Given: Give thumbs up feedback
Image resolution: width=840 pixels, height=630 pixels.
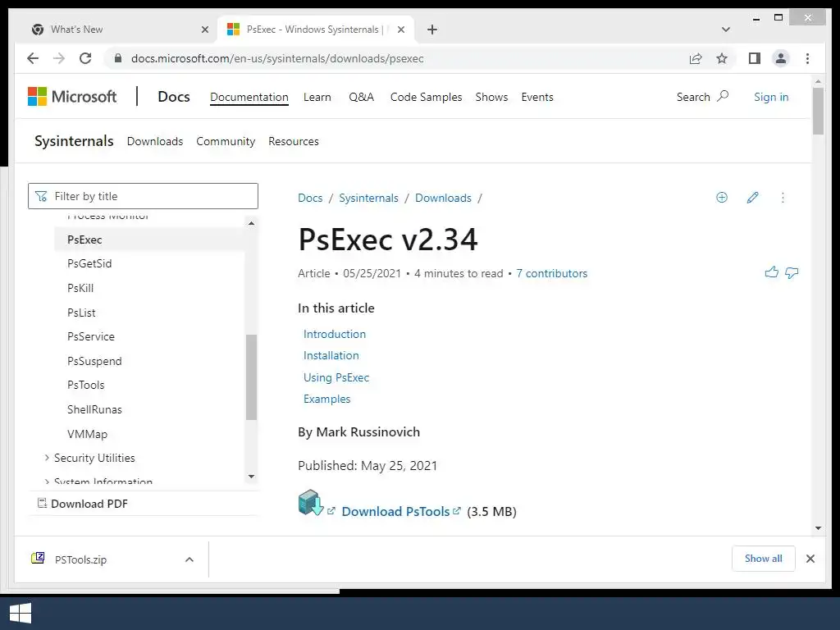Looking at the screenshot, I should click(x=771, y=272).
